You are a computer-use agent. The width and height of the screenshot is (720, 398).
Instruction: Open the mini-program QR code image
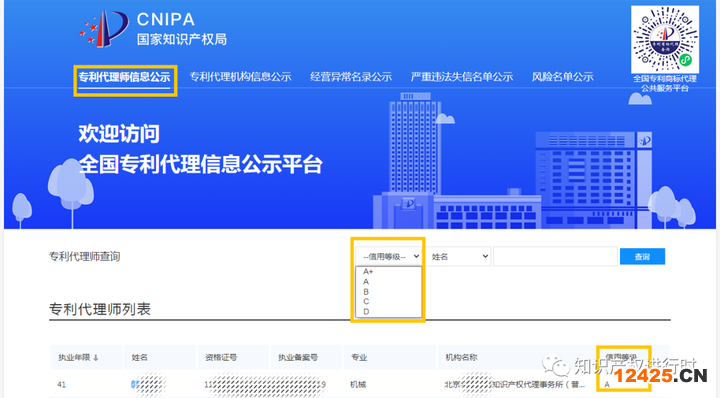665,39
